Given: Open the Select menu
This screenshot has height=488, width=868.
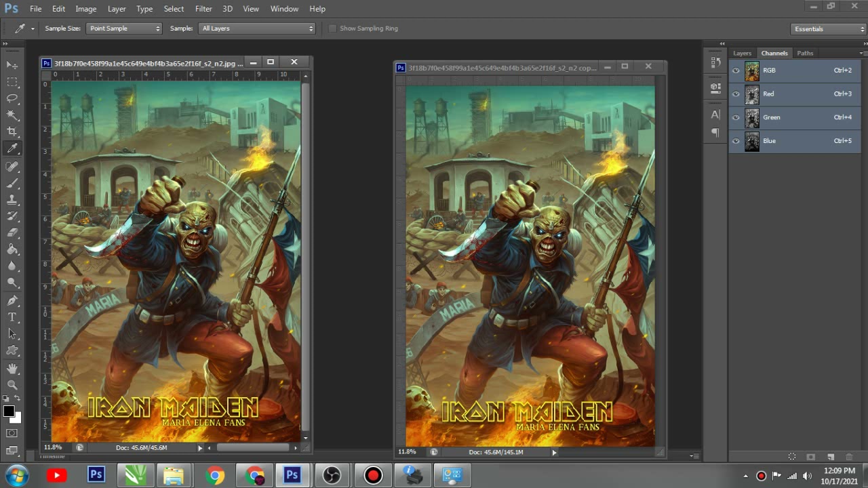Looking at the screenshot, I should pyautogui.click(x=174, y=9).
